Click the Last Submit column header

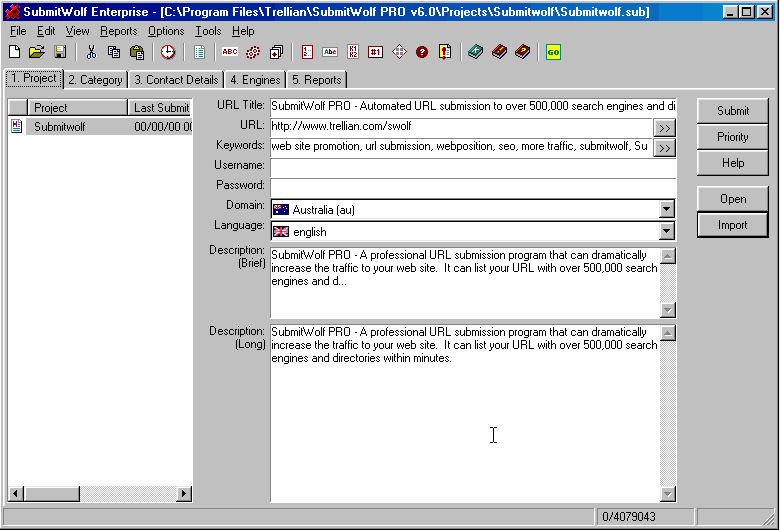161,107
